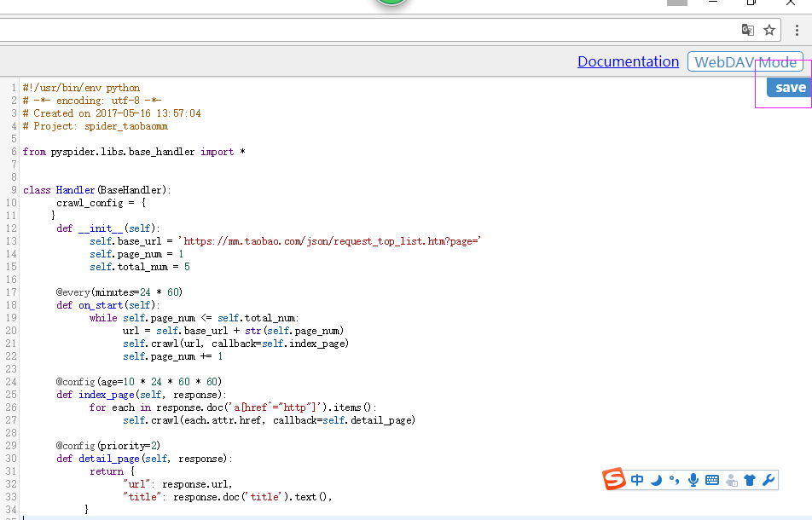Click the 'def on_start(self):' line
The image size is (812, 520).
108,305
